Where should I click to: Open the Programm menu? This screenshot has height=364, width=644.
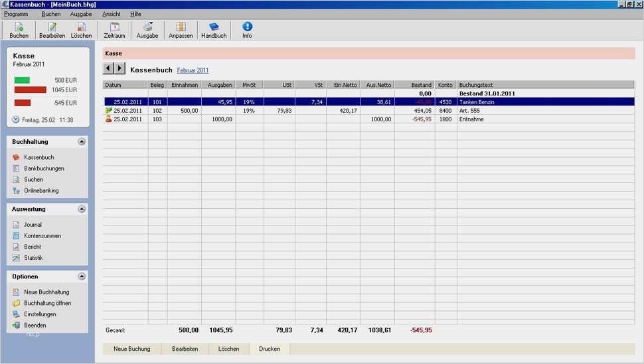16,14
